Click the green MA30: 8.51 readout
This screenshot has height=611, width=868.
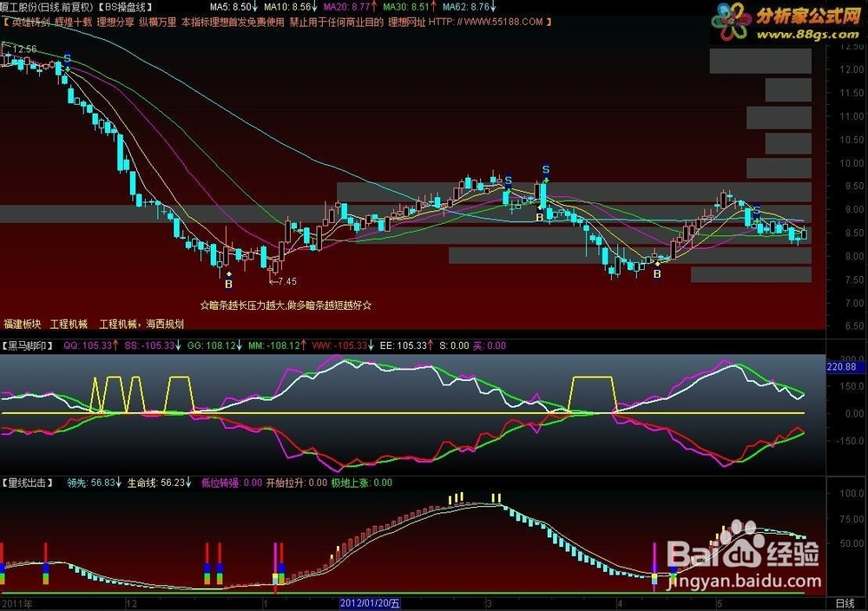point(411,7)
